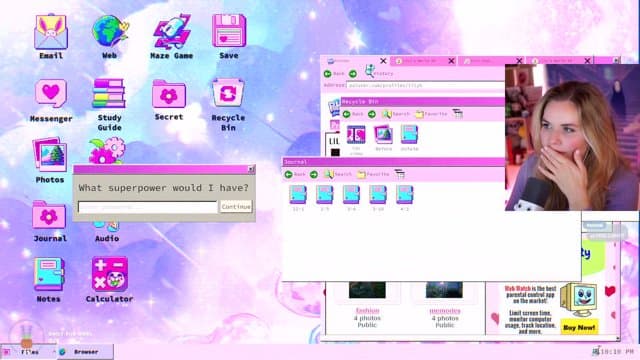Viewport: 640px width, 360px height.
Task: Change view layout in the Journal window
Action: [400, 174]
